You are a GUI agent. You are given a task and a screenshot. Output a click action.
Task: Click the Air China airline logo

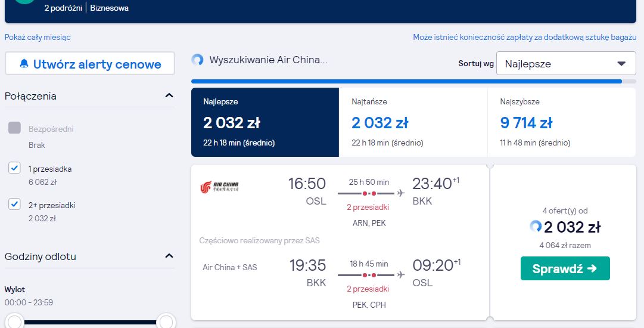pyautogui.click(x=219, y=187)
